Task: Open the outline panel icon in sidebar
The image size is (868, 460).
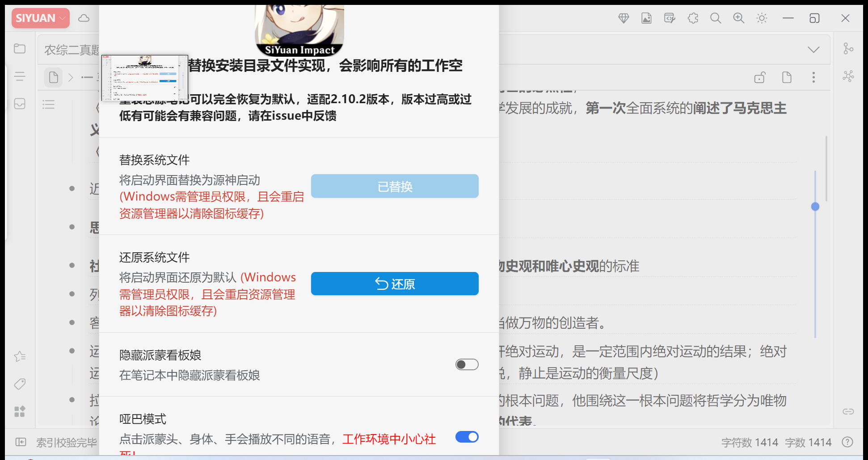Action: pyautogui.click(x=20, y=76)
